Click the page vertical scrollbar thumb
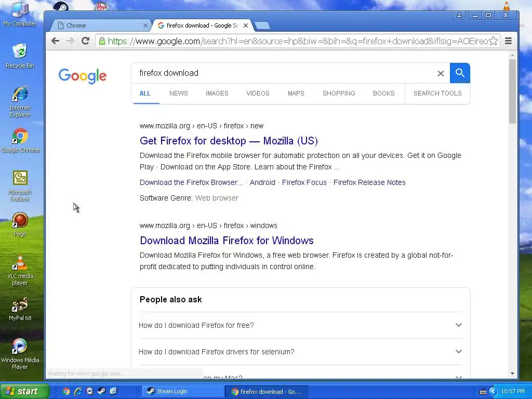Image resolution: width=532 pixels, height=399 pixels. coord(512,91)
